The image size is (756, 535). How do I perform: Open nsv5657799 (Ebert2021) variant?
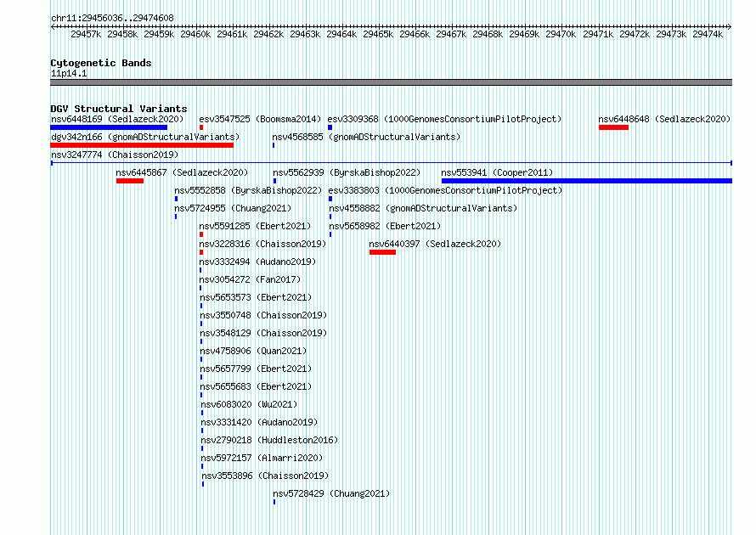point(256,369)
